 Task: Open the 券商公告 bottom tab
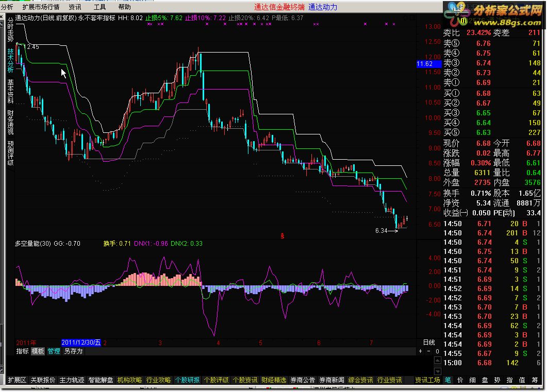coord(303,380)
